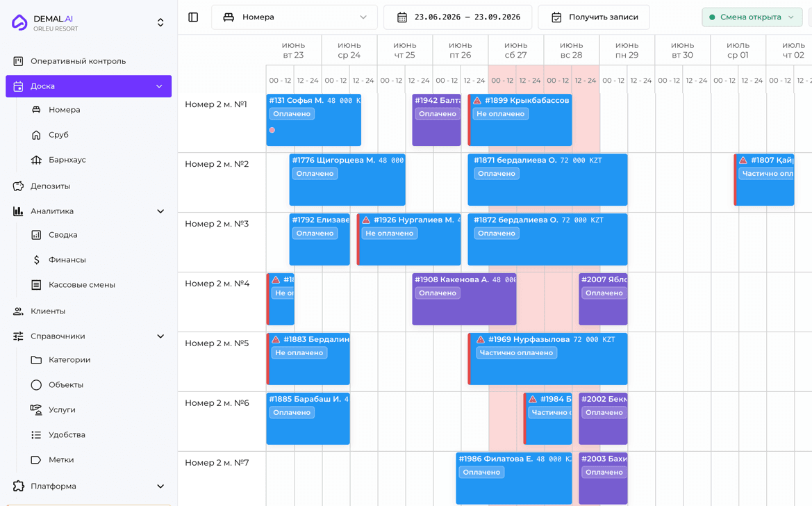Viewport: 812px width, 506px height.
Task: Open Кассовые смены list icon
Action: pos(36,285)
